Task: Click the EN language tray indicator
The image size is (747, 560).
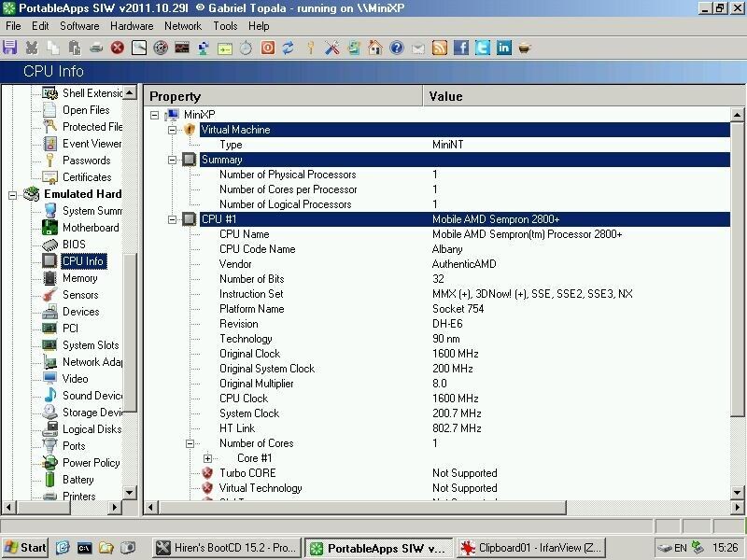Action: click(x=681, y=548)
